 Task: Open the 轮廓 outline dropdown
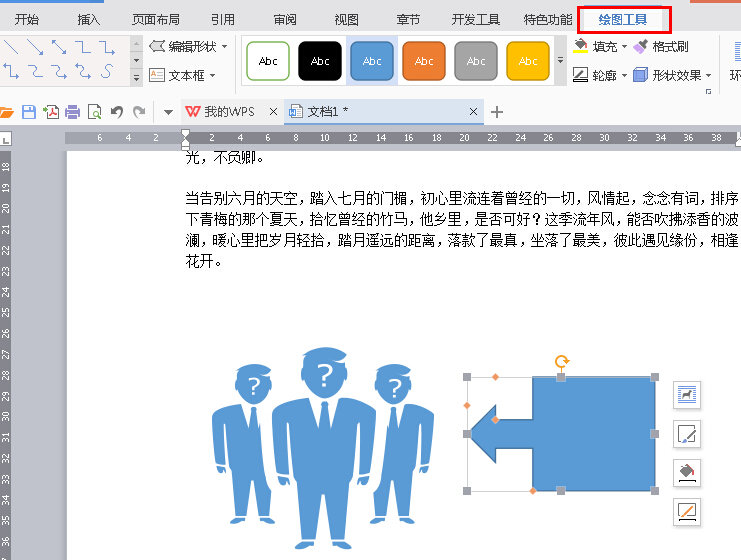pos(624,75)
